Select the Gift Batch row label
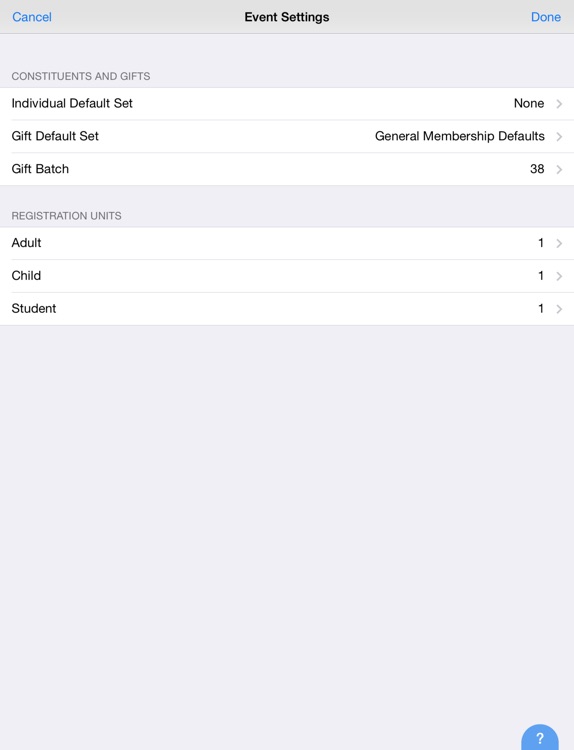The image size is (574, 750). click(40, 169)
